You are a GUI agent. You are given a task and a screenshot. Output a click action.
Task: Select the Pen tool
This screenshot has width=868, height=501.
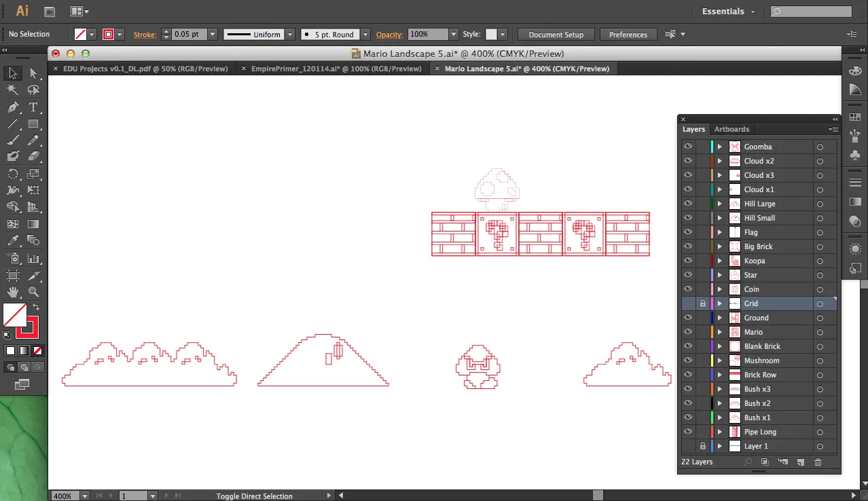[13, 107]
